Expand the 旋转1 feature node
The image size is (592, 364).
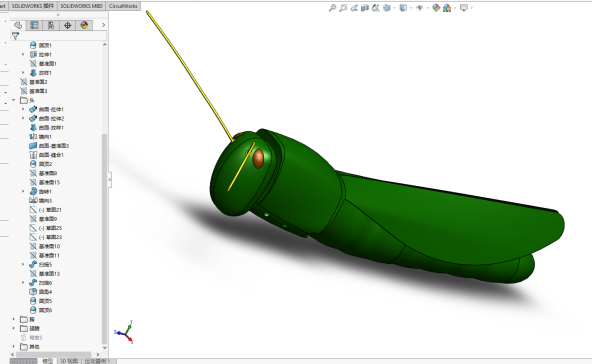point(23,191)
